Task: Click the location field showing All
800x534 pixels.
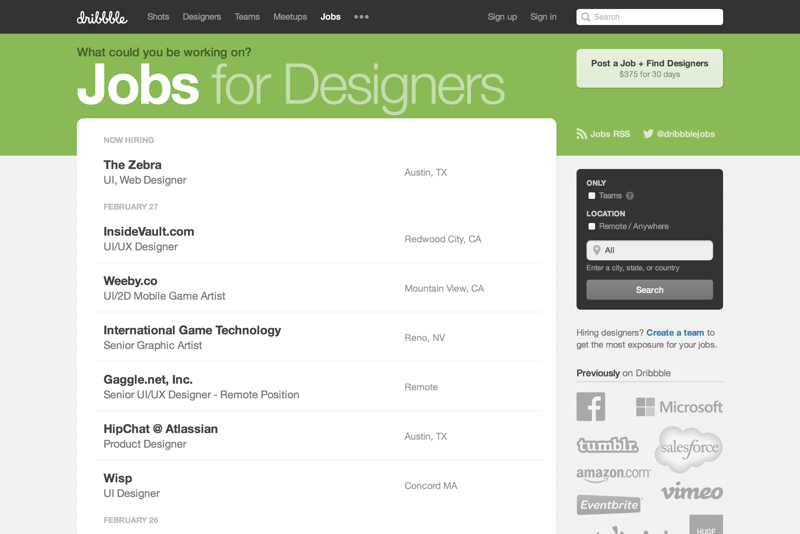Action: tap(649, 250)
